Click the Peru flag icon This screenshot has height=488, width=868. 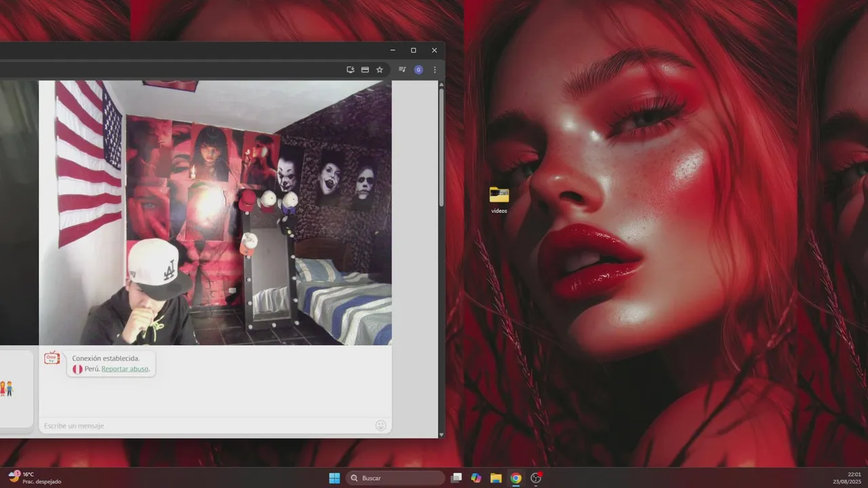pyautogui.click(x=77, y=369)
